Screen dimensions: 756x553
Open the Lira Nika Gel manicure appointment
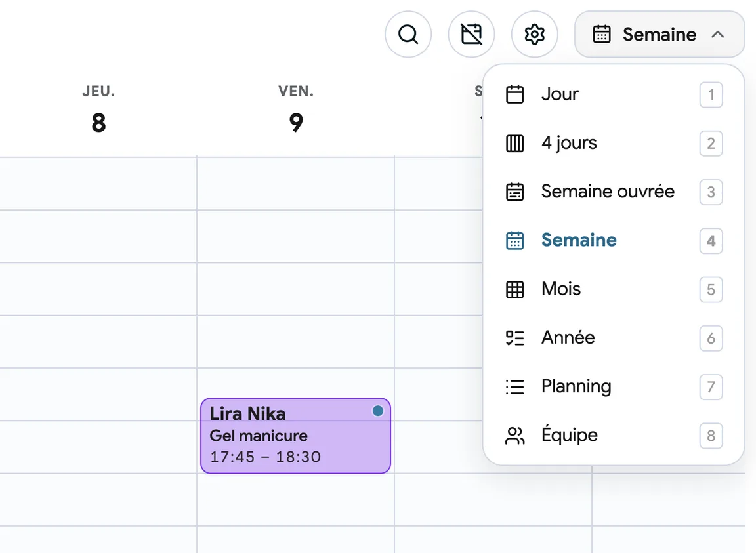coord(295,436)
